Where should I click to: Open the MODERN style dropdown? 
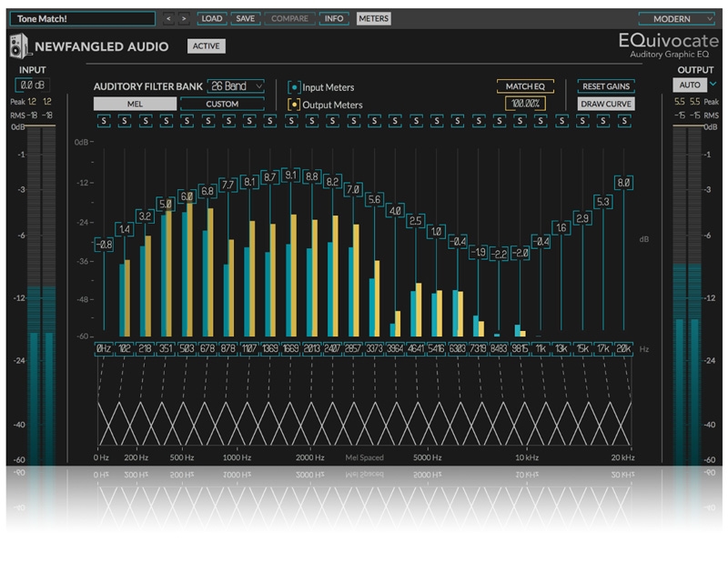[677, 18]
